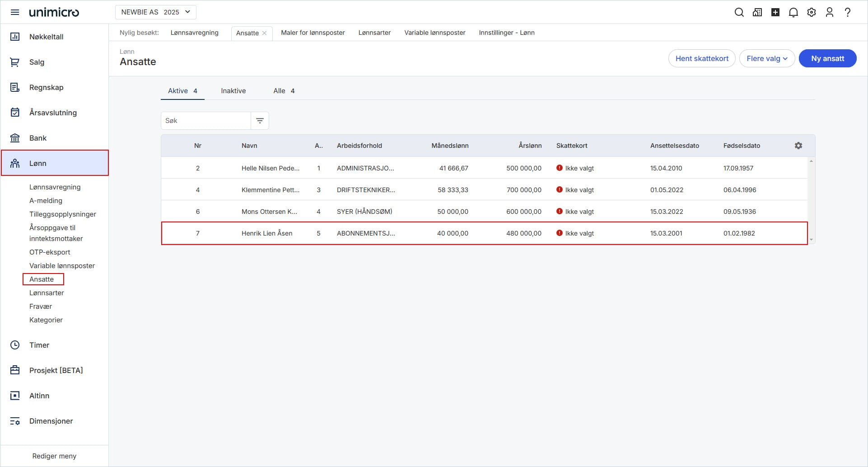Open the settings gear in top bar
This screenshot has width=868, height=467.
811,12
